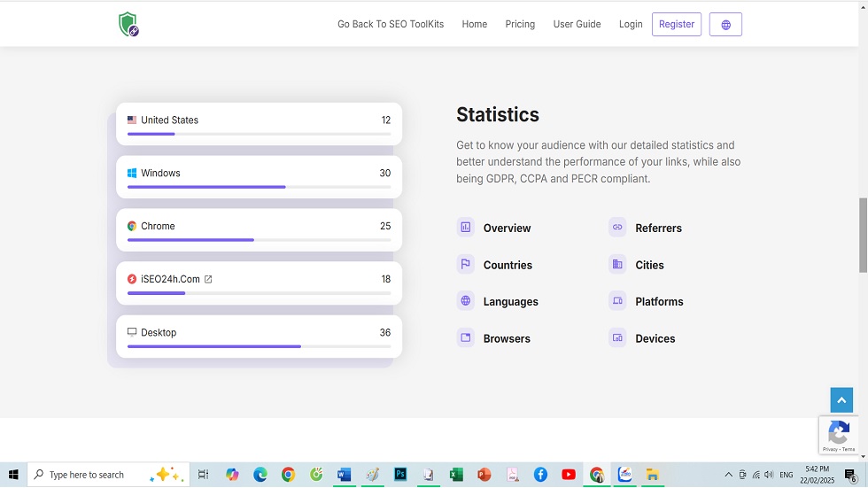This screenshot has width=868, height=488.
Task: Click Go Back To SEO ToolKits link
Action: 391,25
